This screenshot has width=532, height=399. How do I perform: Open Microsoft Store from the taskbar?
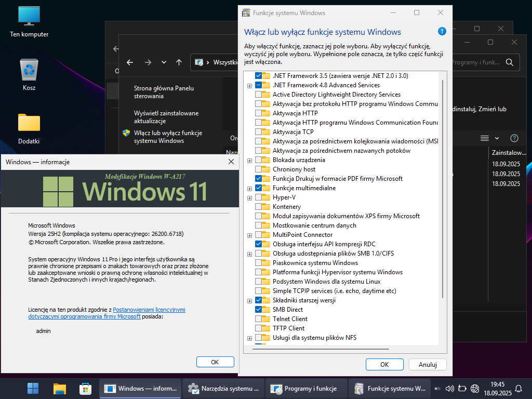tap(85, 388)
